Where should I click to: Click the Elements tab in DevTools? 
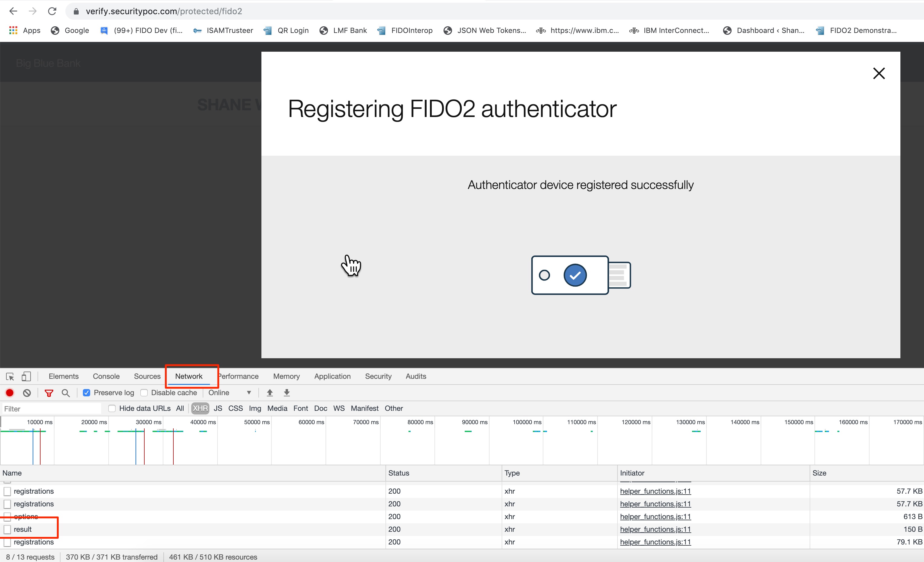64,376
